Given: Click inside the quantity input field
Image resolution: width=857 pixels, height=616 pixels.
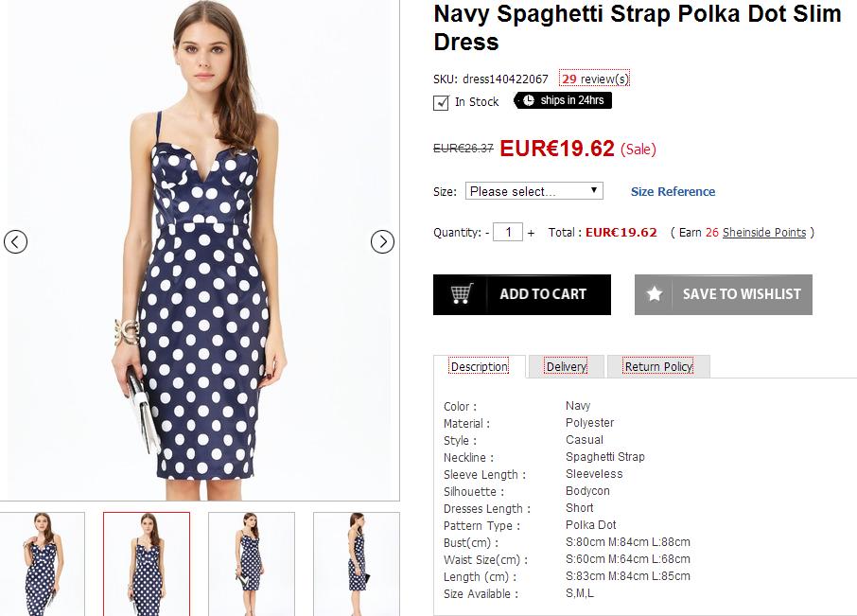Looking at the screenshot, I should point(508,231).
